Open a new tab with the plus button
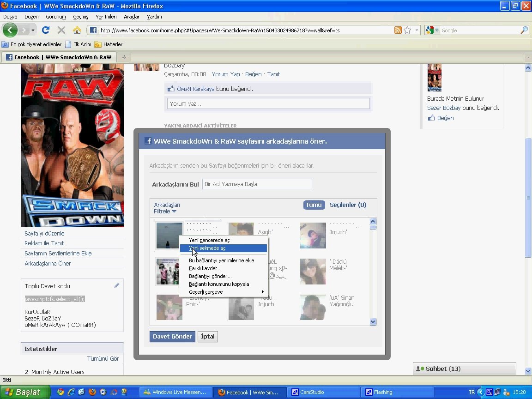Image resolution: width=532 pixels, height=399 pixels. pos(124,57)
